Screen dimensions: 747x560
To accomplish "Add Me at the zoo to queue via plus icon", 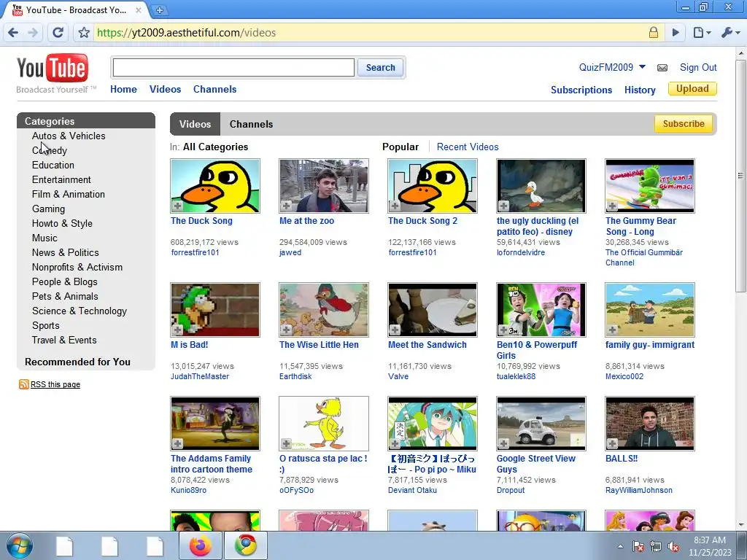I will point(286,206).
